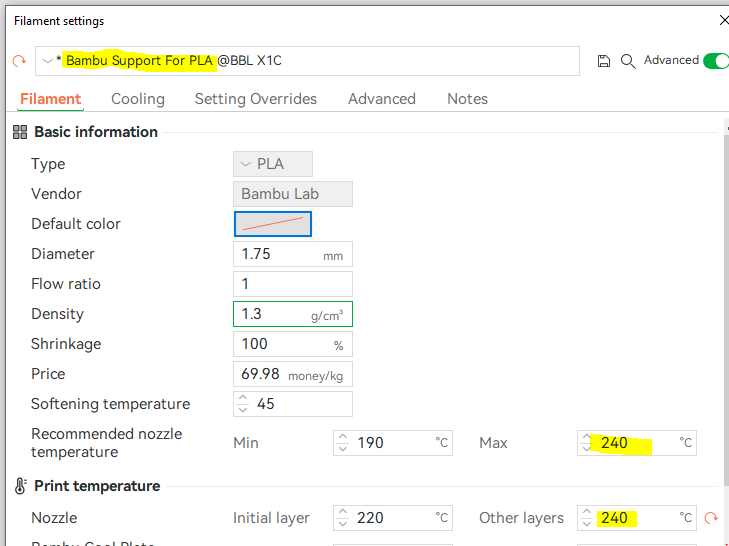
Task: Adjust the Min nozzle temperature stepper
Action: [x=343, y=442]
